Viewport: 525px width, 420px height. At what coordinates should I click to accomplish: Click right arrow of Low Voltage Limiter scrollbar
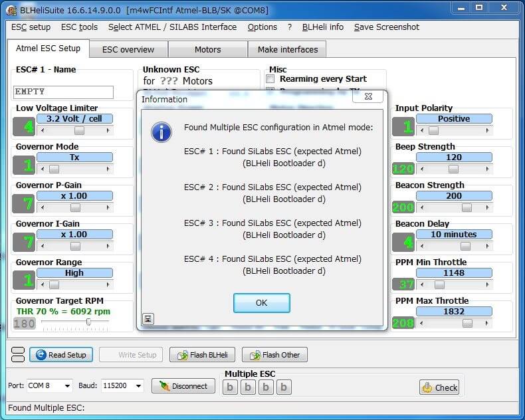108,130
